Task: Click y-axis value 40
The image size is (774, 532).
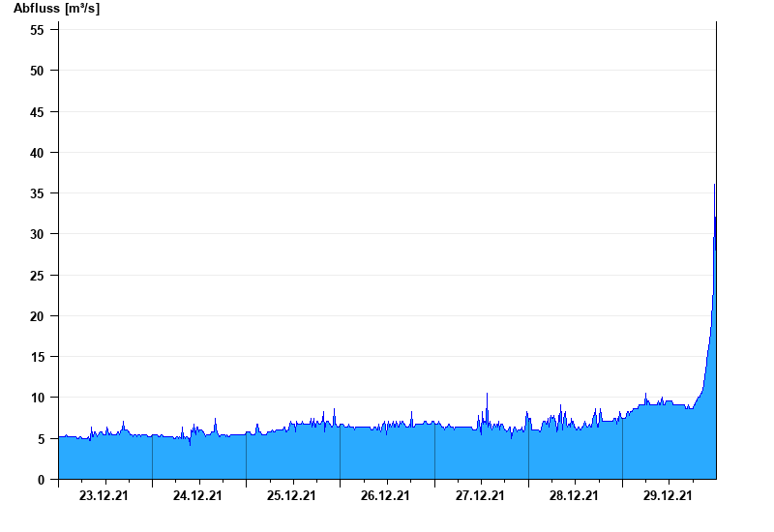Action: pos(37,153)
